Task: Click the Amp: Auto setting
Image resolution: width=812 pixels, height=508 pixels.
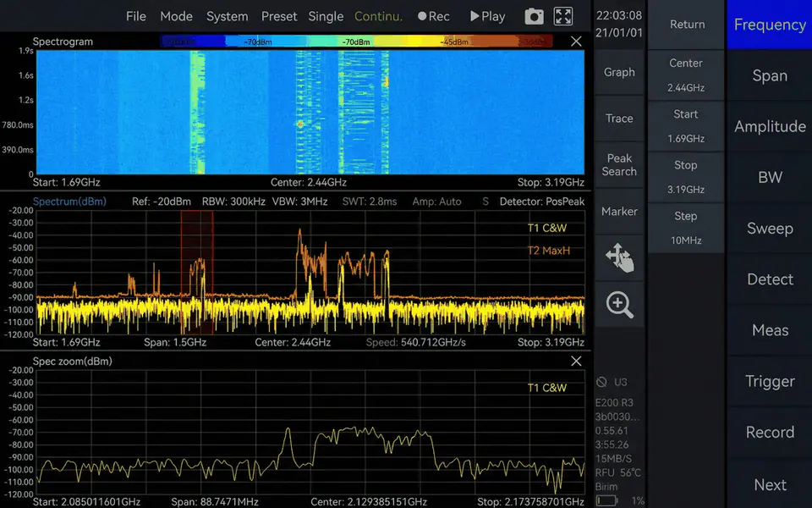Action: pos(436,202)
